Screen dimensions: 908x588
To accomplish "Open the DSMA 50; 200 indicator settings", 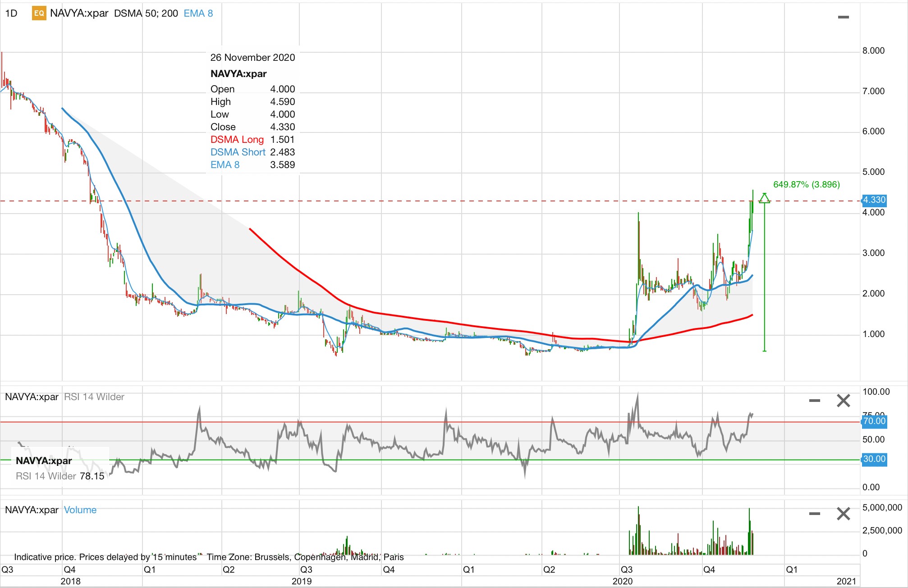I will point(146,13).
